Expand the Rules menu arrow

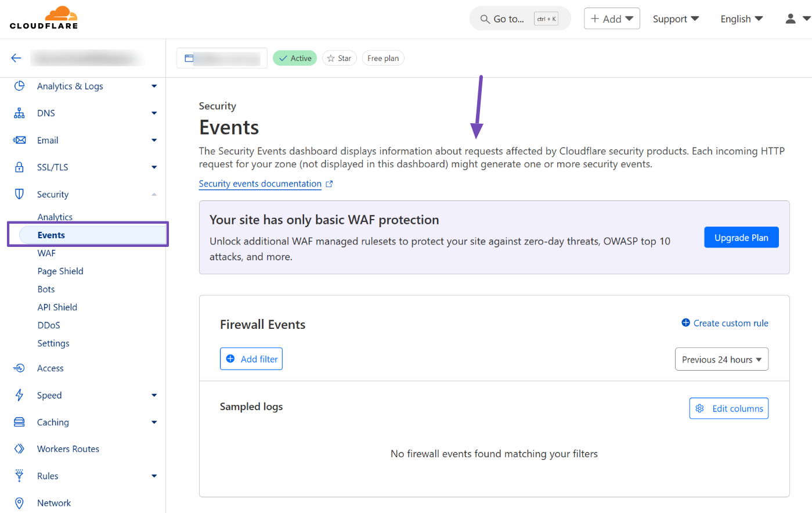pyautogui.click(x=154, y=476)
